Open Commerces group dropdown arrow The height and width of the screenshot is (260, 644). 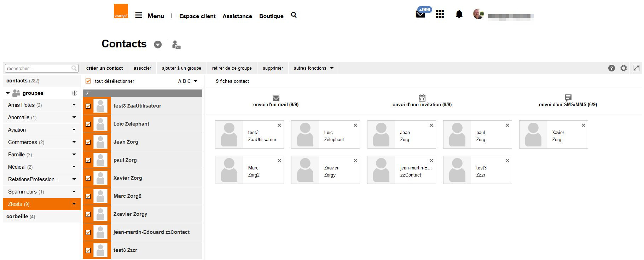[74, 142]
